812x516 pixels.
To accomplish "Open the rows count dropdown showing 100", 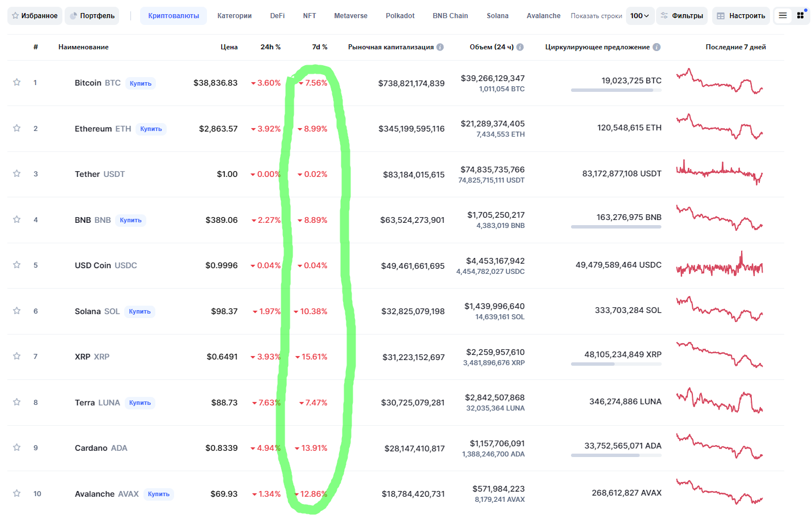I will (640, 16).
